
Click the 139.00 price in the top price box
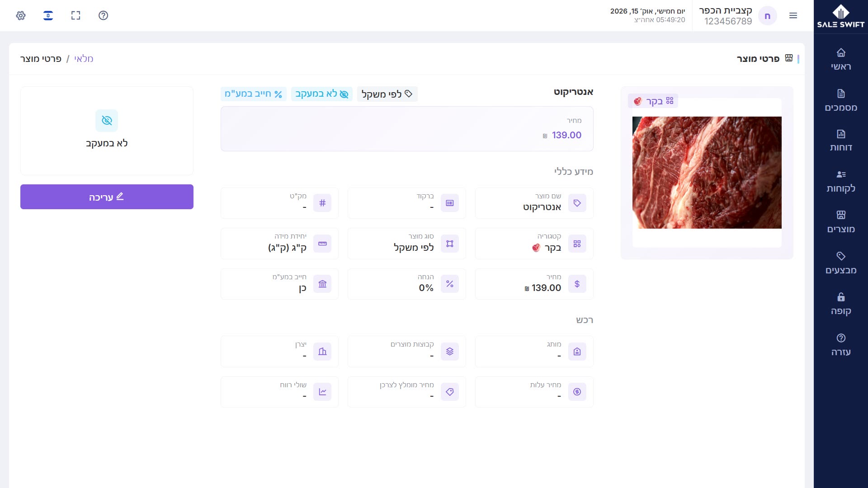pyautogui.click(x=566, y=135)
